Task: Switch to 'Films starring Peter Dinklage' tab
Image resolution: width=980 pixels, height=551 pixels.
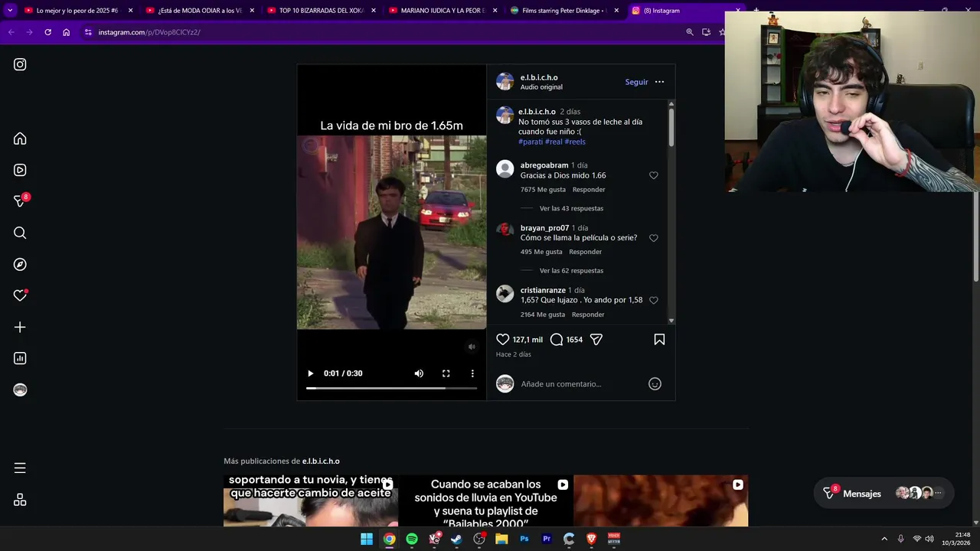Action: [565, 11]
